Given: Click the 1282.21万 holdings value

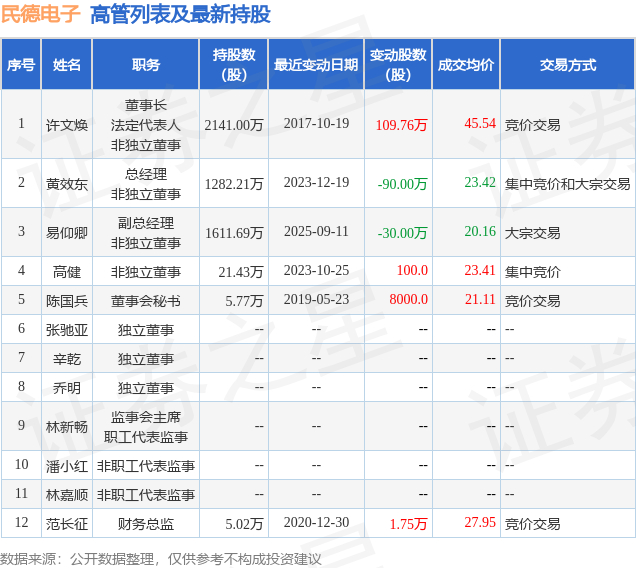Looking at the screenshot, I should tap(234, 184).
